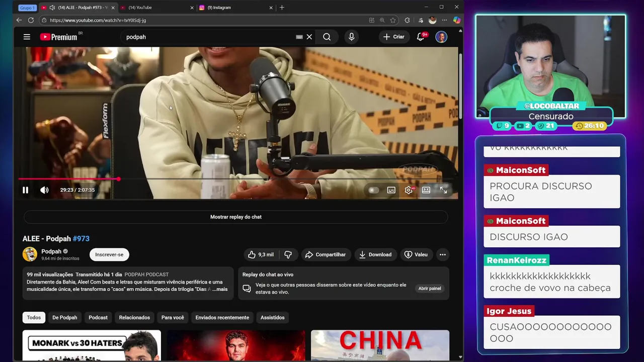Viewport: 644px width, 362px height.
Task: Open Podpah channel avatar
Action: click(30, 254)
